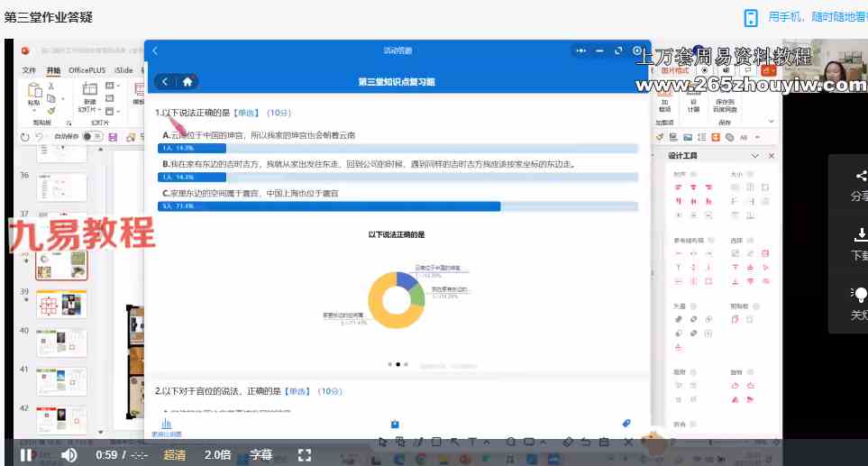Click the share icon on the right
This screenshot has width=868, height=466.
click(860, 178)
